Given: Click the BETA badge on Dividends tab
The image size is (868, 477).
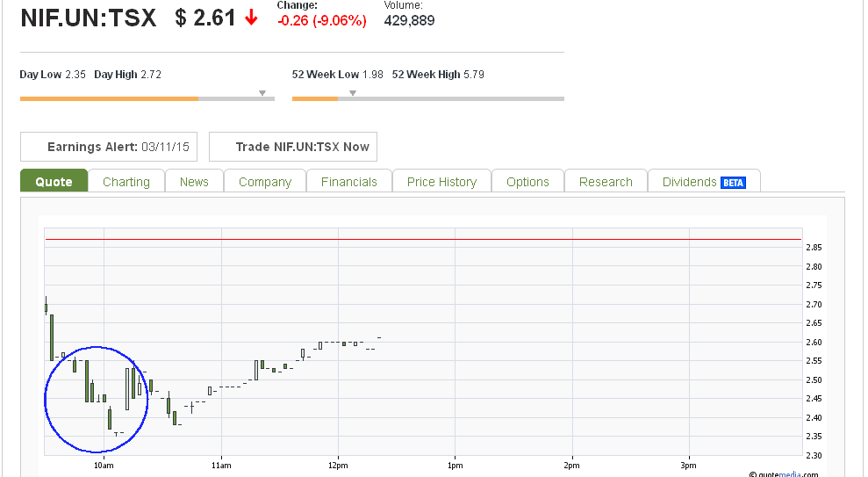Looking at the screenshot, I should point(733,183).
